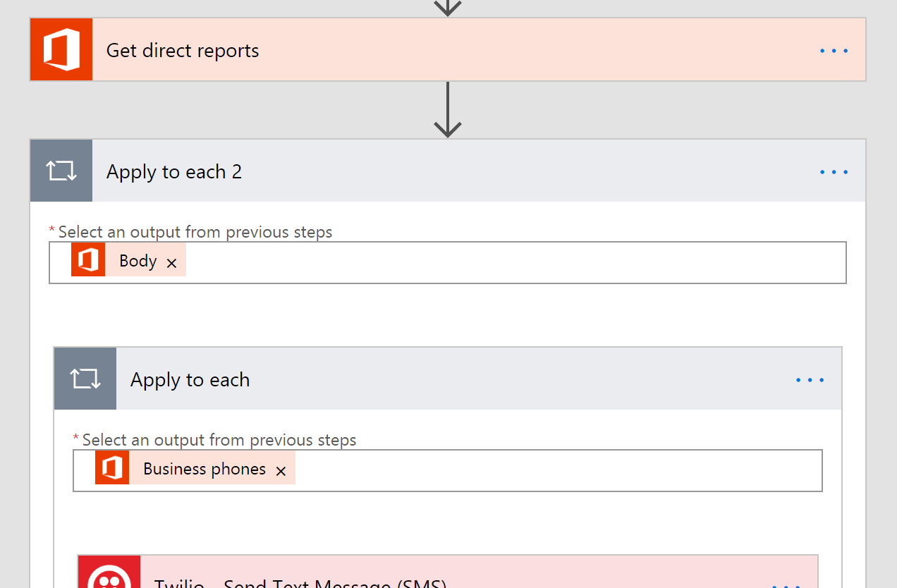Click the red Twilio icon
Screen dimensions: 897x588
click(x=109, y=573)
